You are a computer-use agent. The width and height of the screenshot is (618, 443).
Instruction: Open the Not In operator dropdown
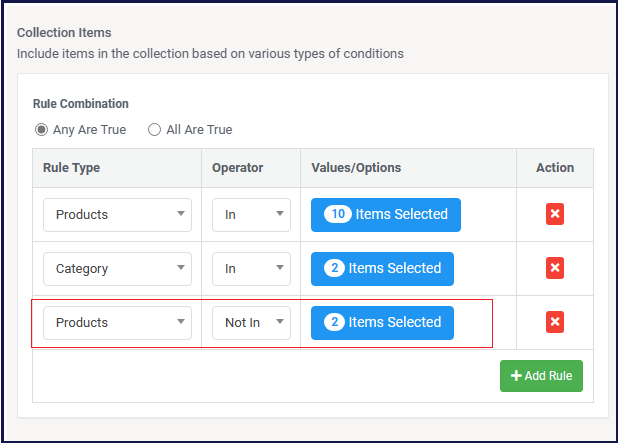251,323
